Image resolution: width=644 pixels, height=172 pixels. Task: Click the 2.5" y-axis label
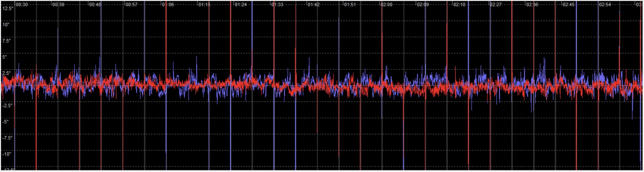pos(7,73)
